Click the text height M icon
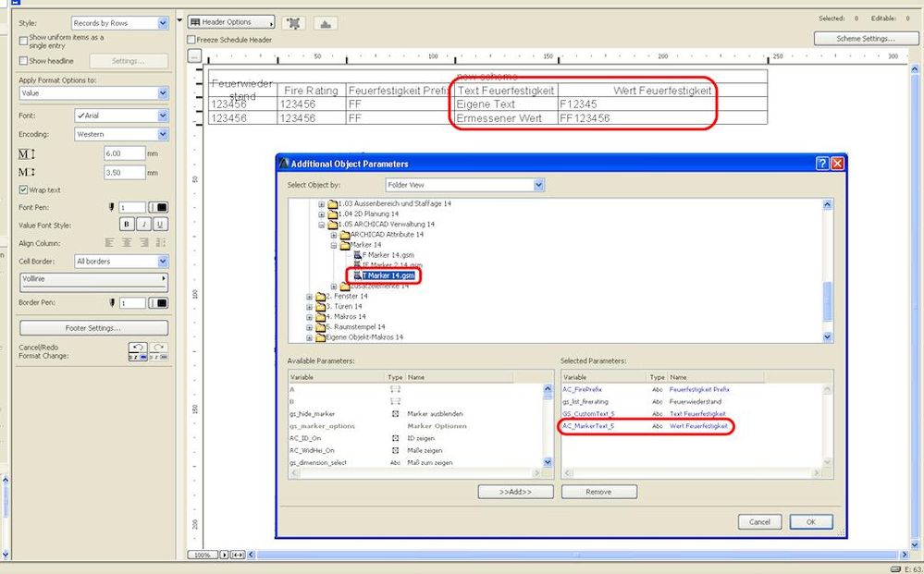This screenshot has width=924, height=574. click(x=27, y=153)
